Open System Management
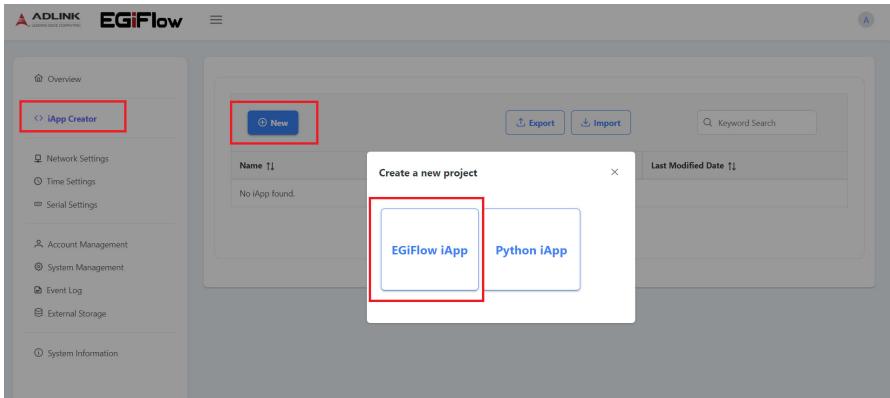 [79, 267]
